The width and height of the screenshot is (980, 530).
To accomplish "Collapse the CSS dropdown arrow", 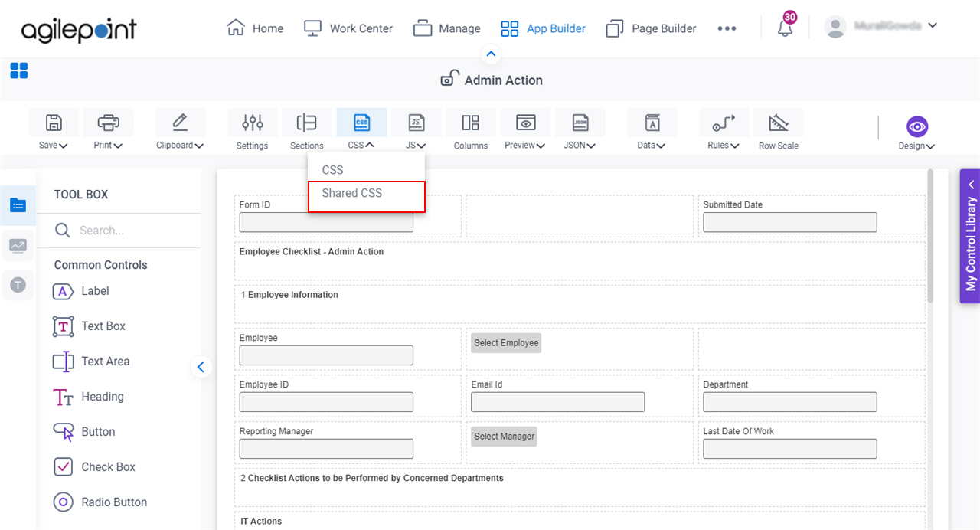I will click(x=370, y=145).
